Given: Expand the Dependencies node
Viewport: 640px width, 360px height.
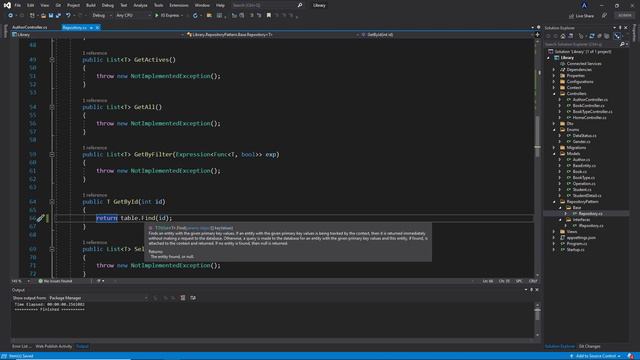Looking at the screenshot, I should coord(554,70).
